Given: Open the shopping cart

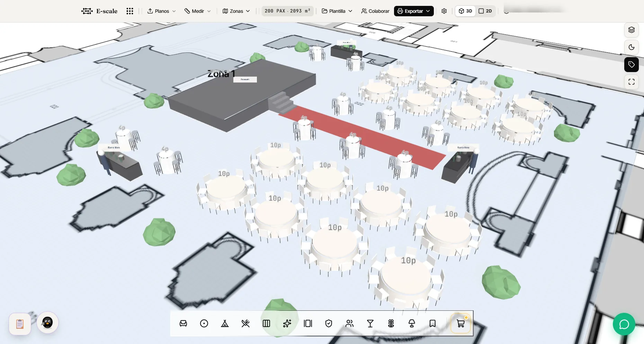Looking at the screenshot, I should (460, 324).
